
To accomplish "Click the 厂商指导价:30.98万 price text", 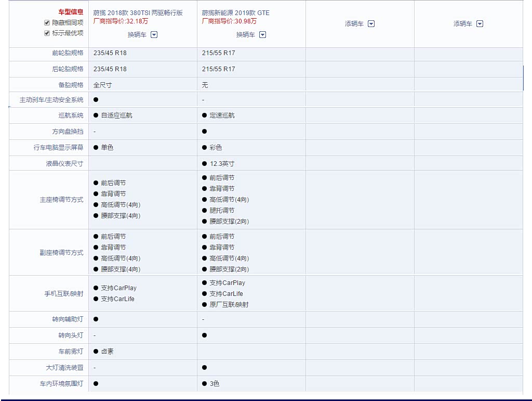I will [229, 21].
